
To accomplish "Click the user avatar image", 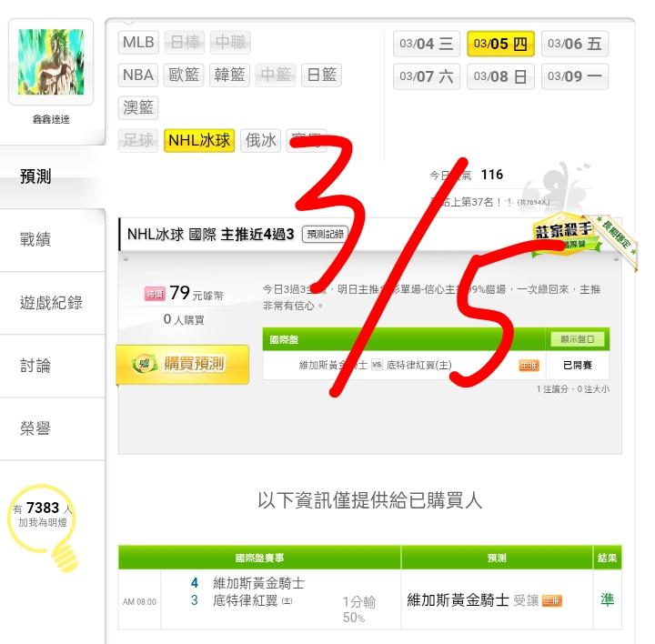I will pyautogui.click(x=51, y=62).
